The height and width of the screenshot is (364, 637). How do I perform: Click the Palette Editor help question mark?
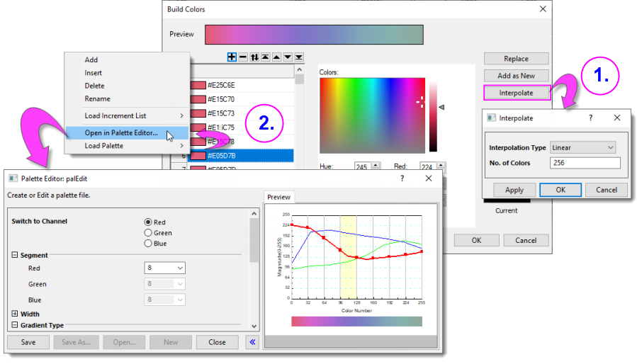click(x=402, y=178)
